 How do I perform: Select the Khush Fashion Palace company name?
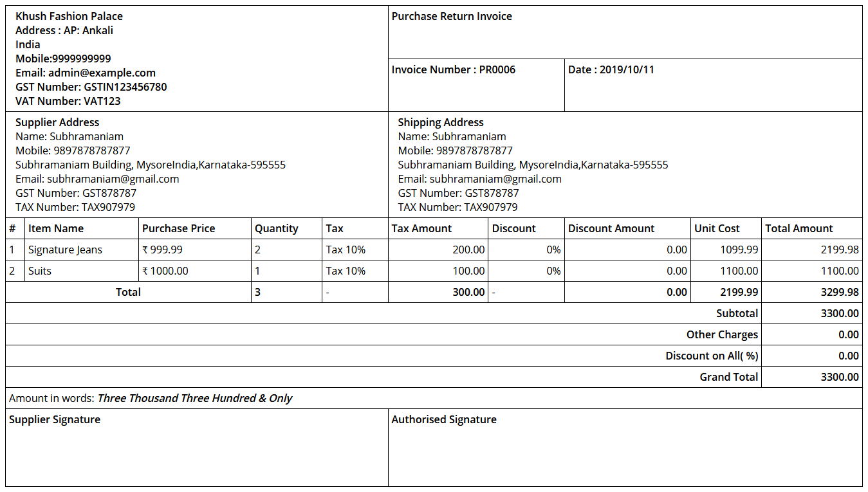[x=69, y=17]
